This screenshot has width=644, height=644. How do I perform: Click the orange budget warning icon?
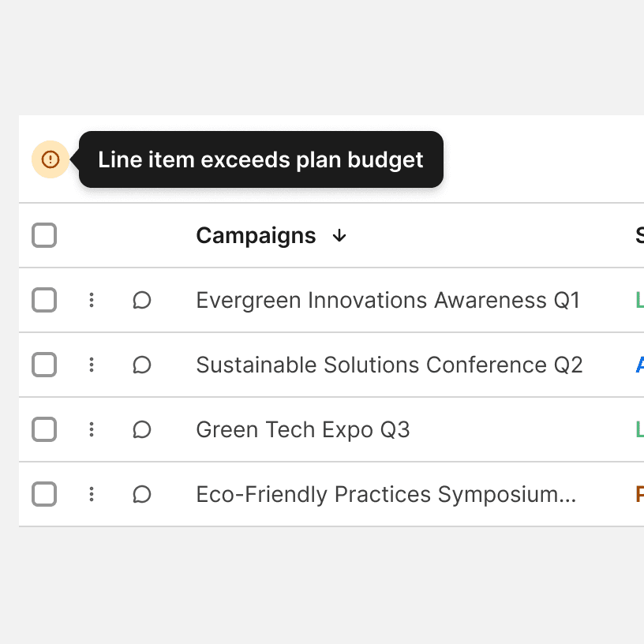pyautogui.click(x=51, y=159)
